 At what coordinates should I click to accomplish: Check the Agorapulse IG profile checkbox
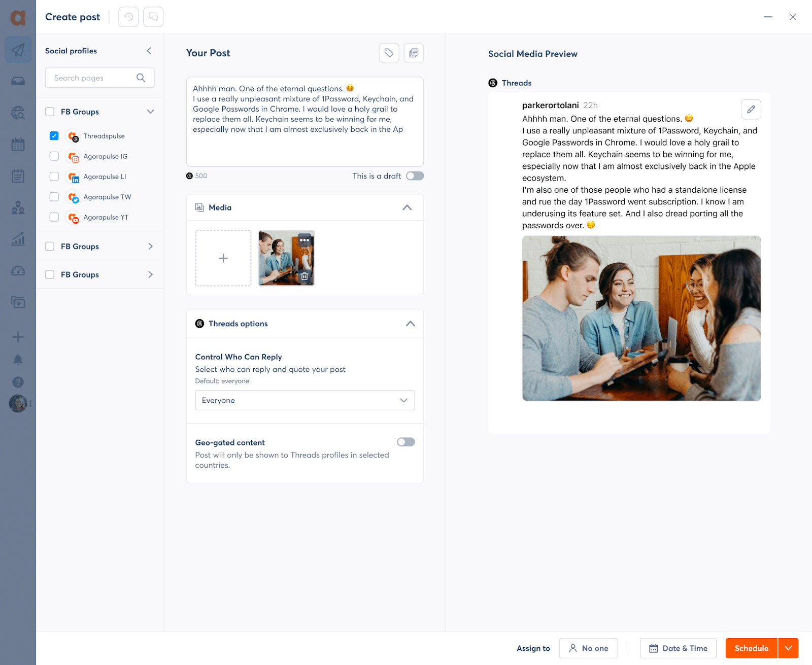(x=54, y=156)
